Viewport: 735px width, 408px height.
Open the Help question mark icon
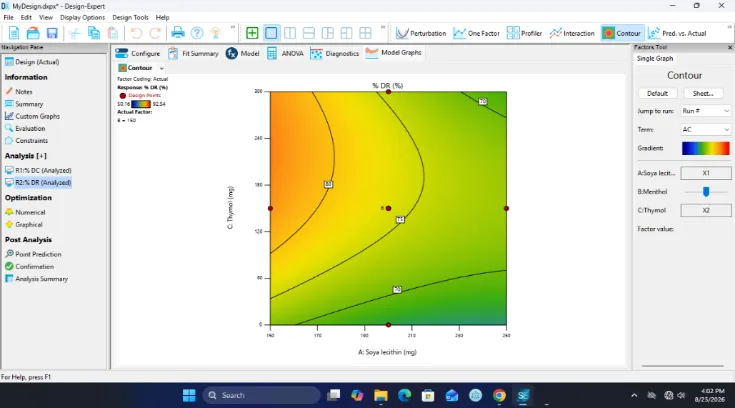(x=197, y=33)
